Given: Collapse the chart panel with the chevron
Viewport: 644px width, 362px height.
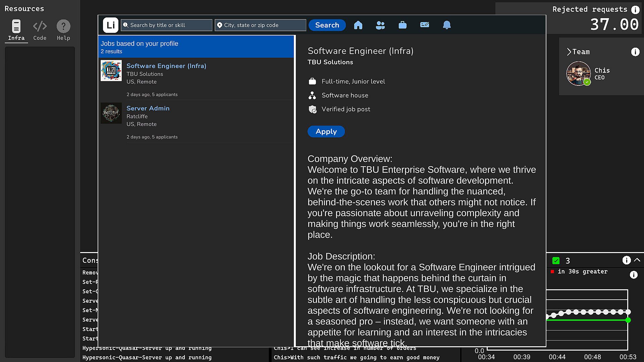Looking at the screenshot, I should [637, 260].
